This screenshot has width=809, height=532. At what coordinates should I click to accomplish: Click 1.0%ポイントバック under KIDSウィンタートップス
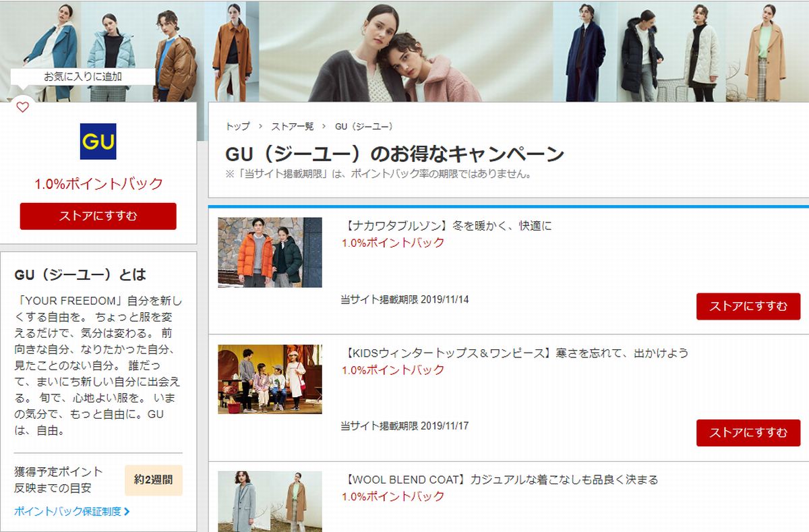point(393,370)
